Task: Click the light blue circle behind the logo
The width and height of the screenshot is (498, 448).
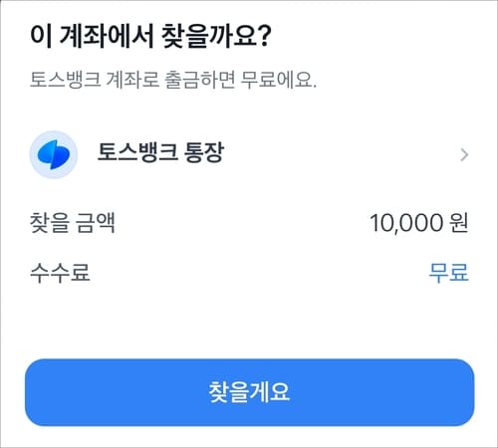Action: tap(54, 154)
